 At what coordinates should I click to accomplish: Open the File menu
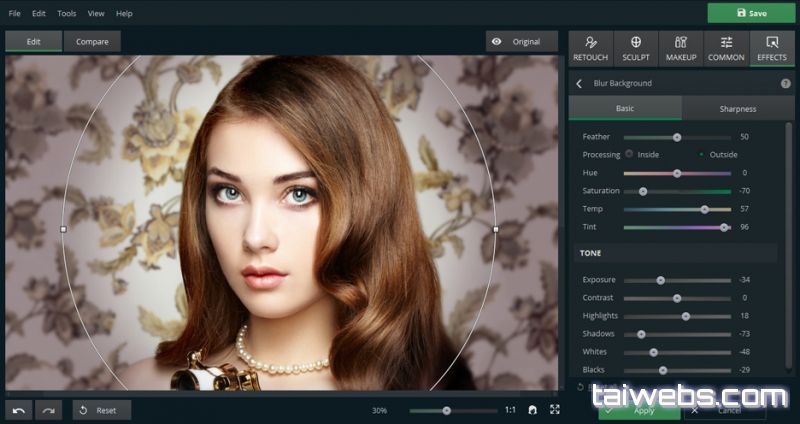click(x=14, y=14)
